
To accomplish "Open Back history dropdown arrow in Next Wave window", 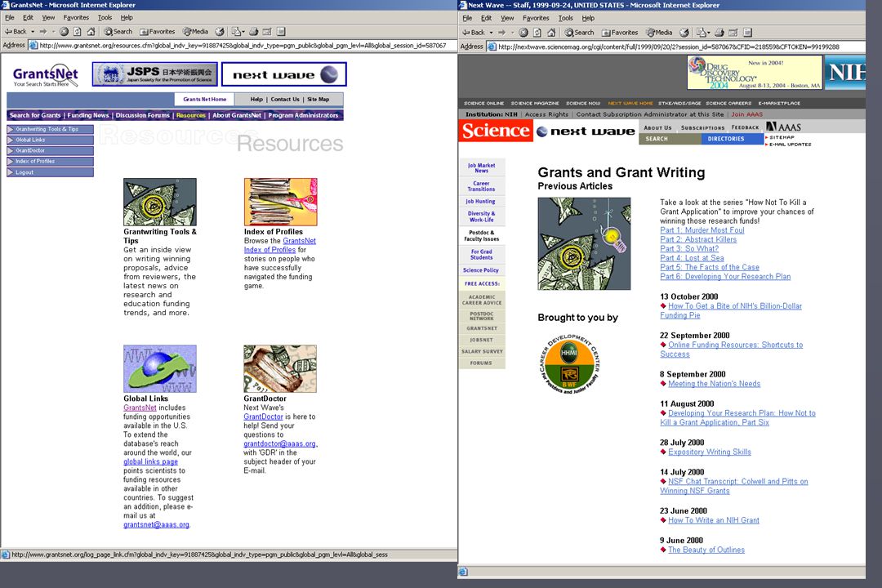I will coord(491,32).
